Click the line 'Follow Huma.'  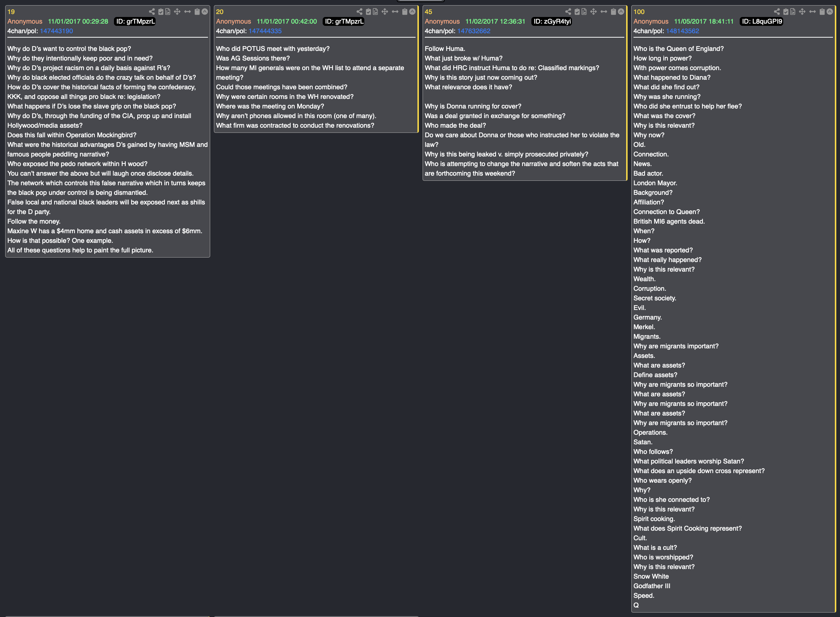444,49
